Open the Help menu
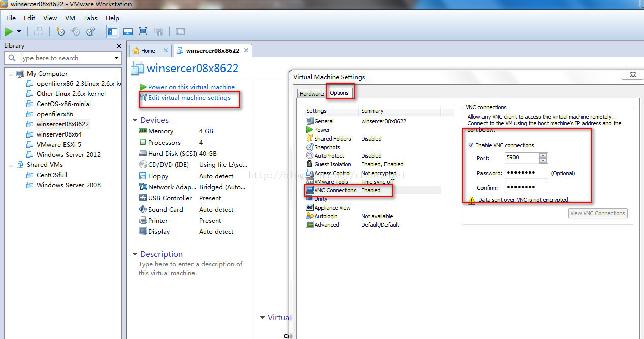The image size is (644, 339). (x=112, y=18)
